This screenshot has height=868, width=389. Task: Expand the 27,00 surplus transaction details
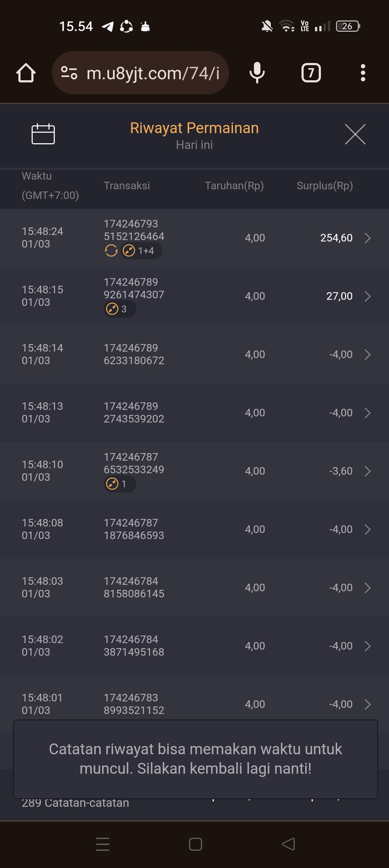[x=367, y=296]
